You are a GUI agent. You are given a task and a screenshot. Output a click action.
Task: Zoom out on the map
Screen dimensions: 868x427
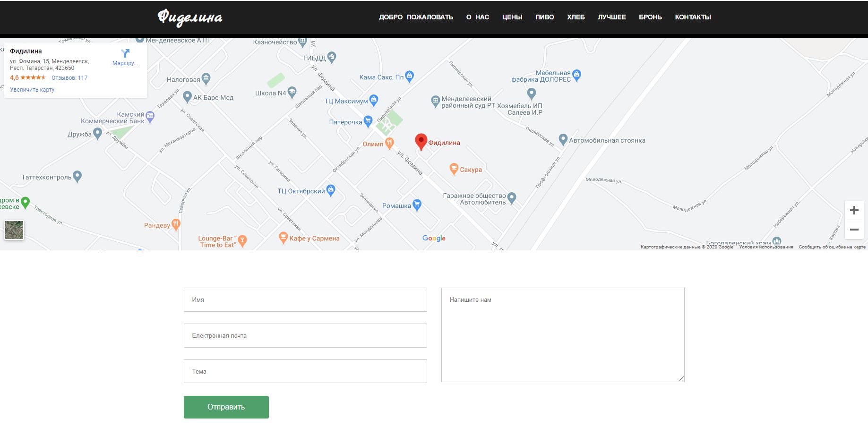tap(854, 230)
